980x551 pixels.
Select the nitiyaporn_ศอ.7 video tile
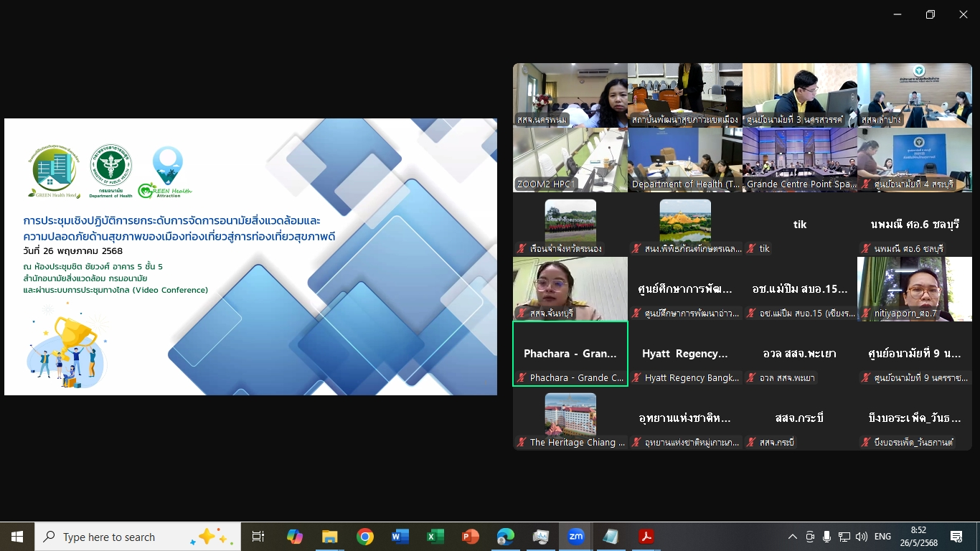[x=915, y=289]
